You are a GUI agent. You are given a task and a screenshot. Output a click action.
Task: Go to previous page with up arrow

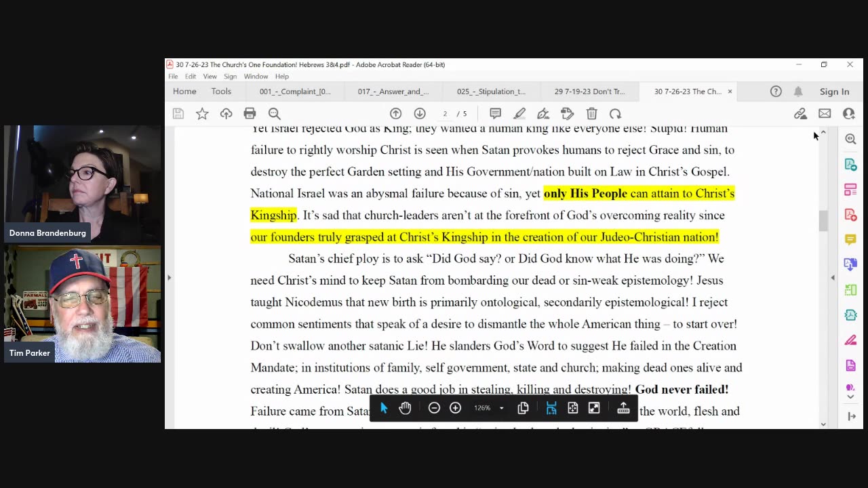coord(395,114)
